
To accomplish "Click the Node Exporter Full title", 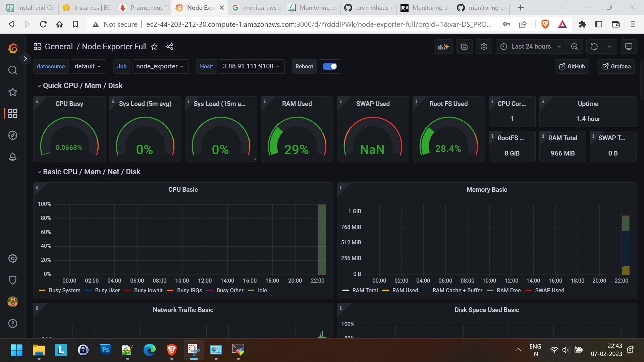I will click(114, 47).
